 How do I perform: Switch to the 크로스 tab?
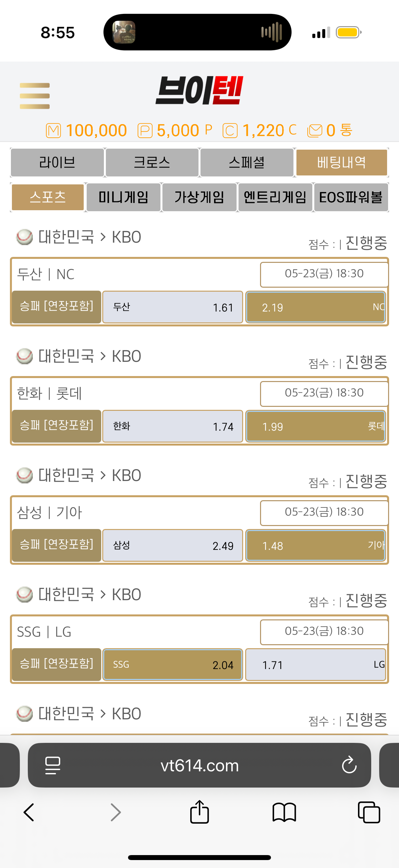[x=152, y=163]
